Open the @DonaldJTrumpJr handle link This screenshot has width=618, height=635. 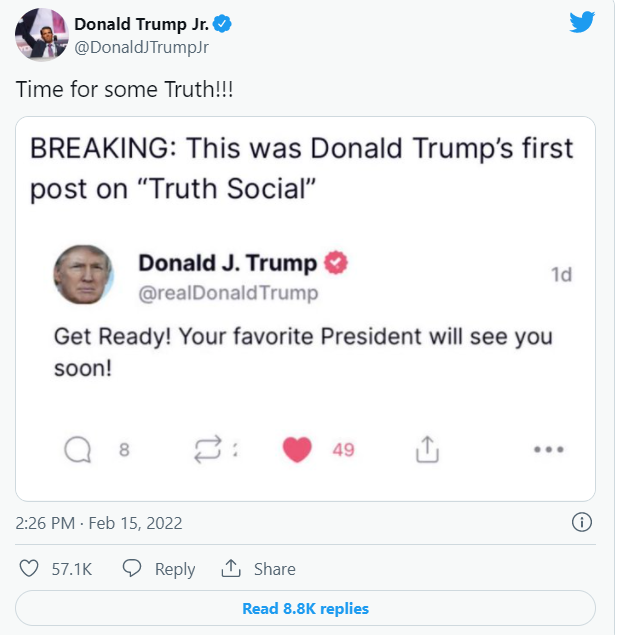142,47
